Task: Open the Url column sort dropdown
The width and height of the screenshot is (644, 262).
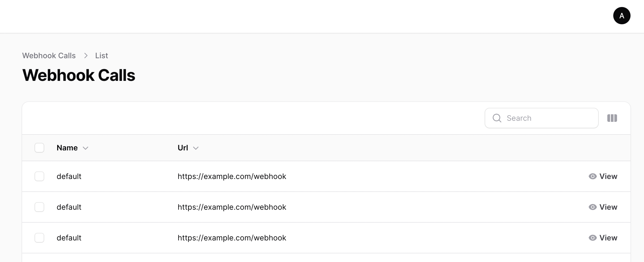Action: coord(196,148)
